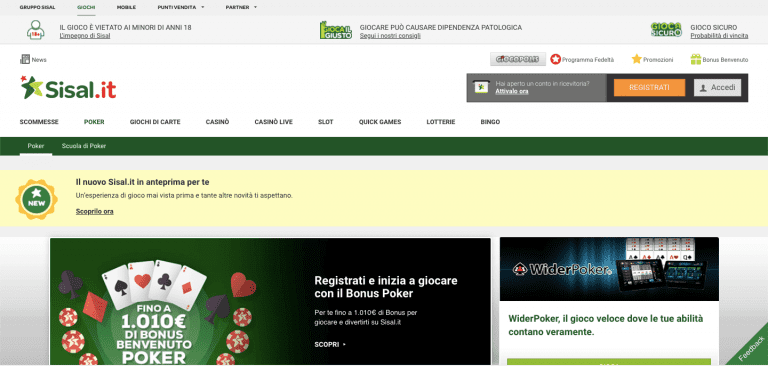Open the Feedback corner tab
The height and width of the screenshot is (366, 768).
pyautogui.click(x=751, y=348)
